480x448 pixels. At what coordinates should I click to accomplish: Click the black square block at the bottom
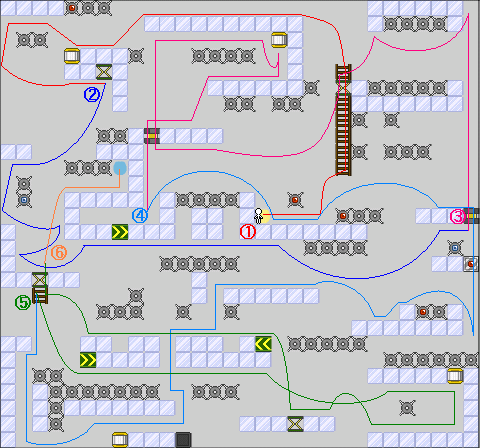tap(183, 440)
